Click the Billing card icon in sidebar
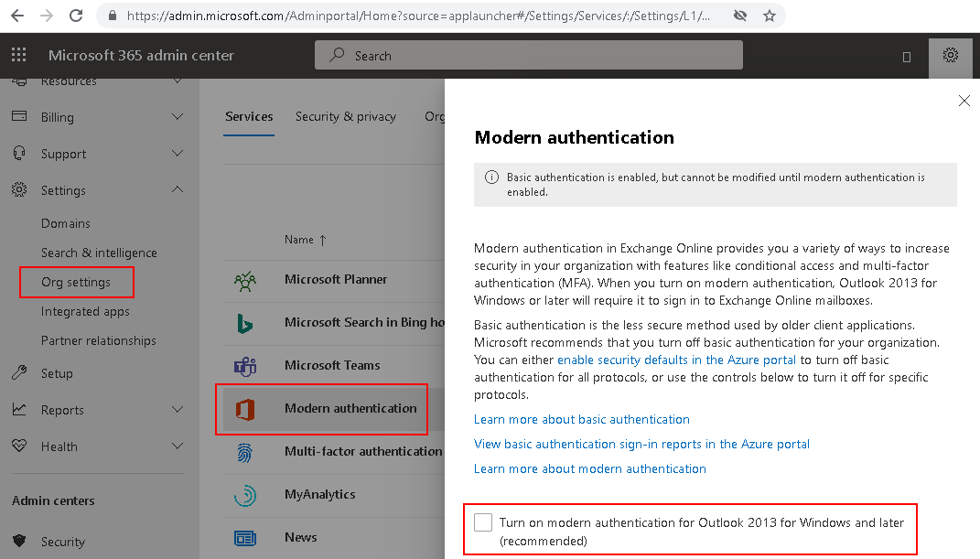Screen dimensions: 980x559 coord(19,116)
